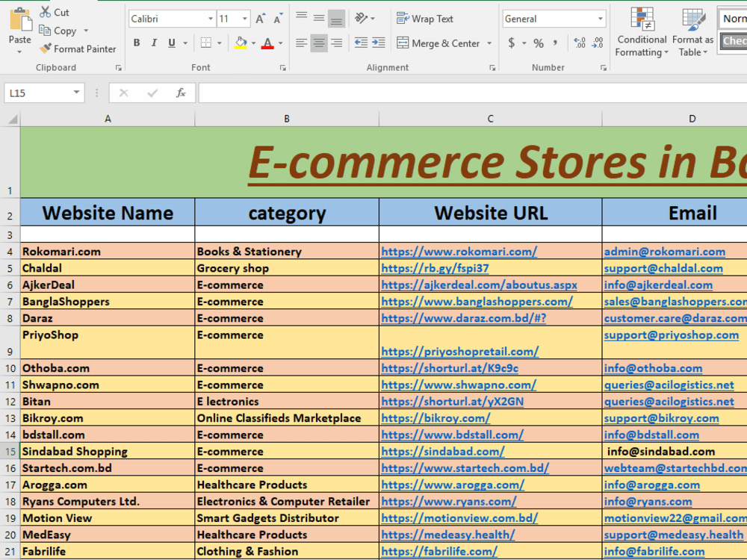Open the rokomari.com website link
The image size is (747, 560).
(459, 252)
